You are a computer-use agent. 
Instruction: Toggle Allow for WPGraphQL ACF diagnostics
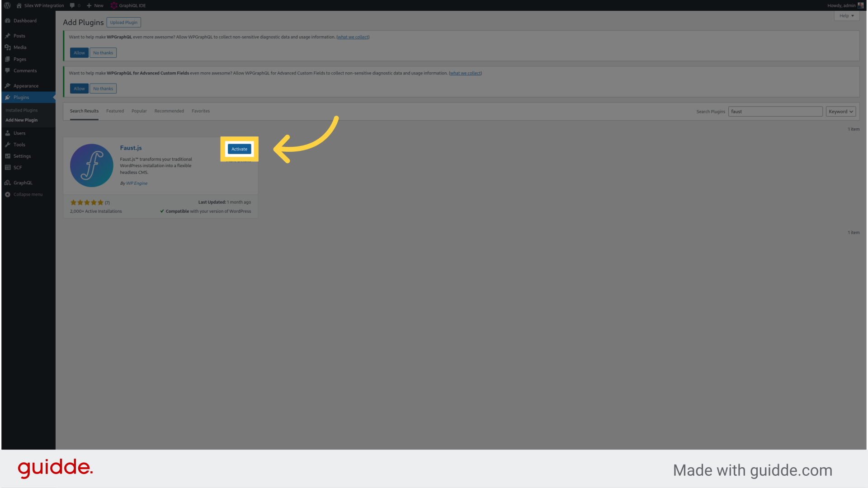[x=79, y=88]
